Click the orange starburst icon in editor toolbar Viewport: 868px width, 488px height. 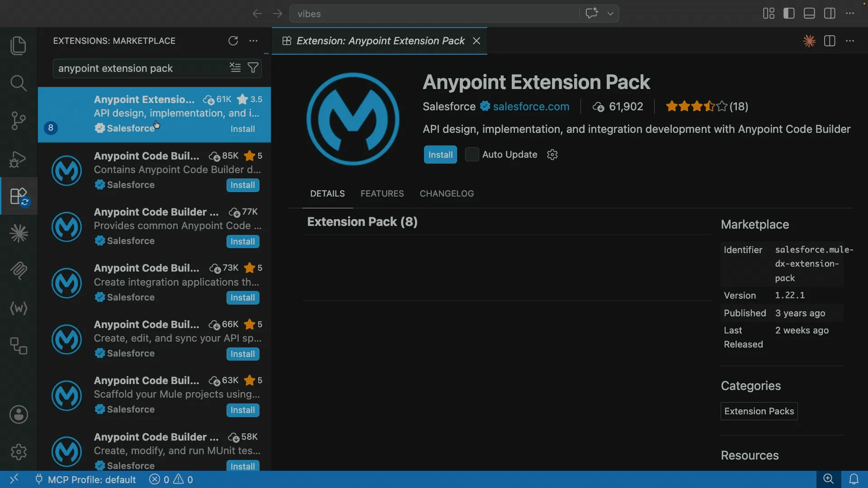pyautogui.click(x=809, y=41)
